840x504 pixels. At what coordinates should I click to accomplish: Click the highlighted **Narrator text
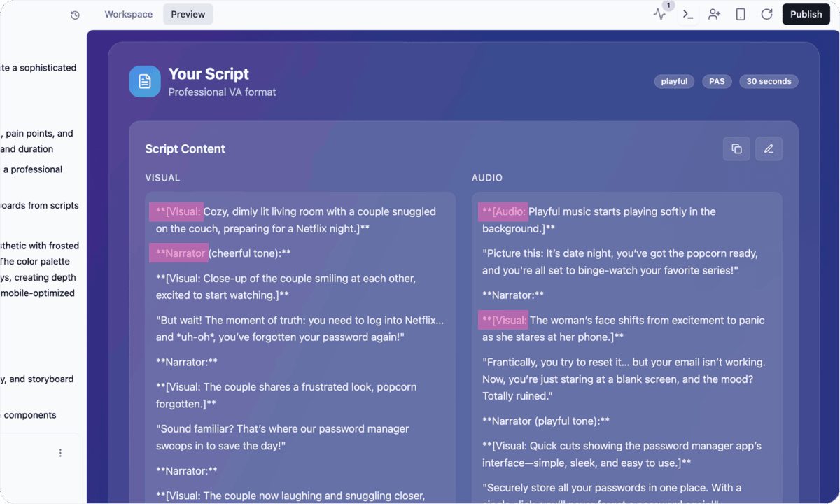[x=179, y=253]
